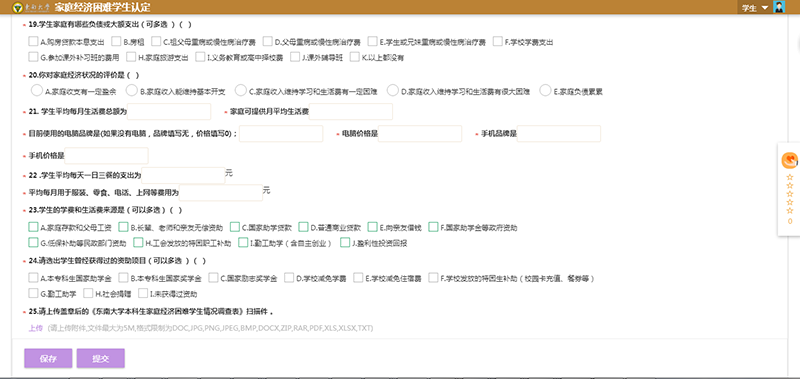
Task: Check I.勤工助学（含自主创业） in question 23
Action: click(x=243, y=242)
